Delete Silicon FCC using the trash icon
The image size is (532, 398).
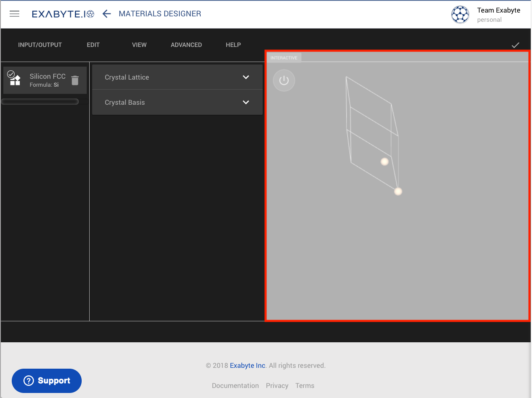pyautogui.click(x=75, y=80)
